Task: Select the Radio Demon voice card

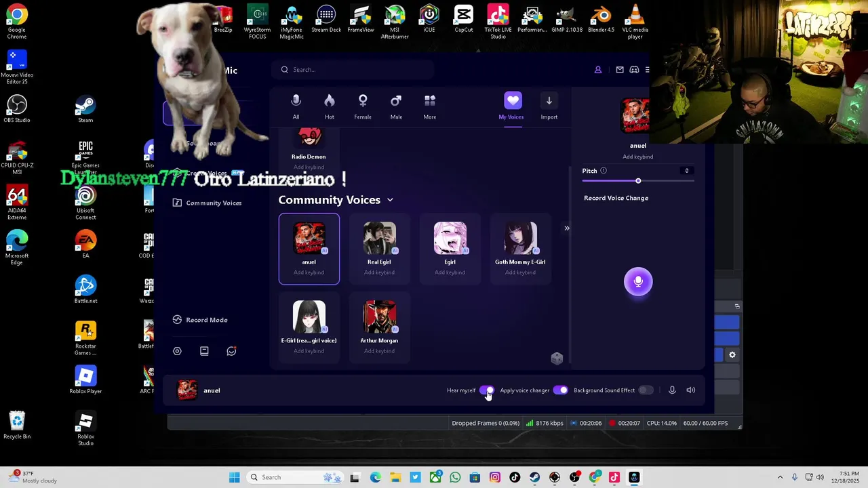Action: click(x=309, y=150)
